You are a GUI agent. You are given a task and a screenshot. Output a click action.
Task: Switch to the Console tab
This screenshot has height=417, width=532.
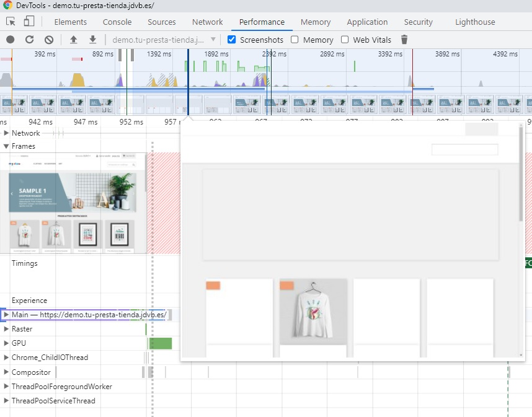click(117, 22)
